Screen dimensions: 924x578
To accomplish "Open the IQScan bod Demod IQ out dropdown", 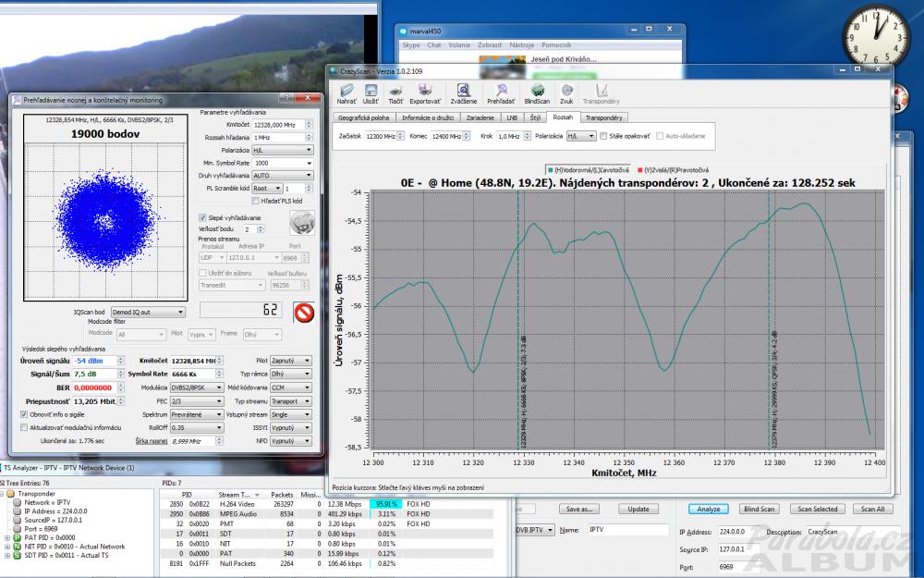I will point(148,312).
